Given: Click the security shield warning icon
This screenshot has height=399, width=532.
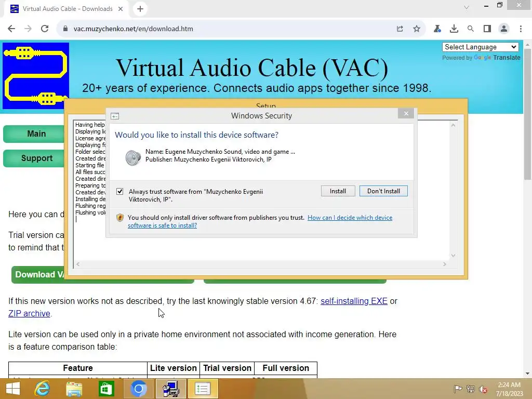Looking at the screenshot, I should click(120, 218).
